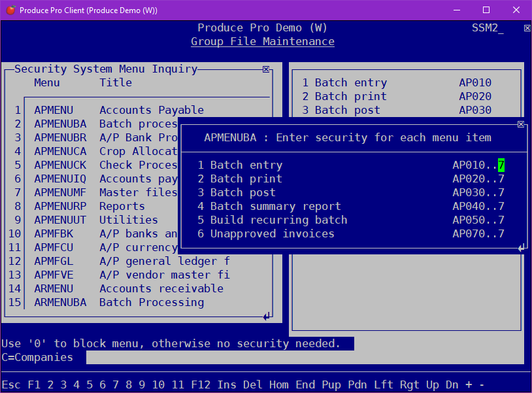Click the Esc key in the bottom key bar
532x393 pixels.
click(11, 385)
